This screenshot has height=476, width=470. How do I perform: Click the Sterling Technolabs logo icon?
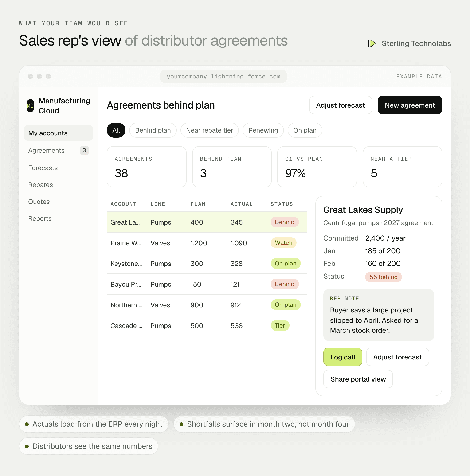click(372, 43)
